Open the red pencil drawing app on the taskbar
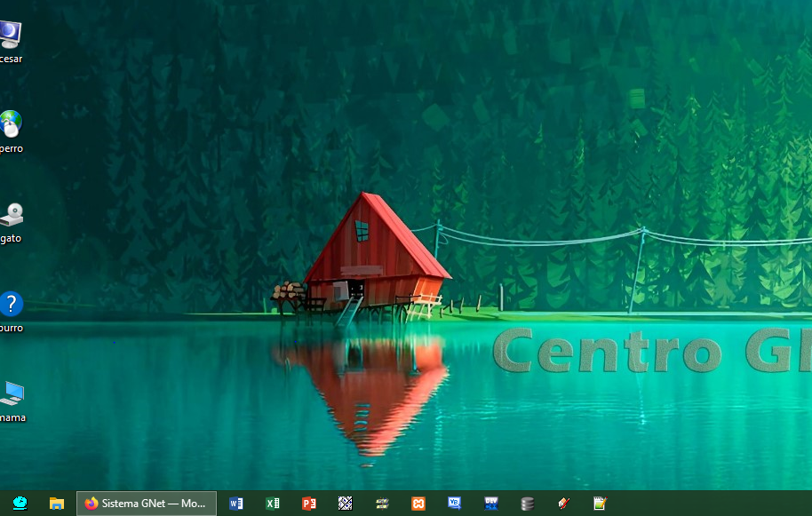The image size is (812, 516). pyautogui.click(x=563, y=503)
